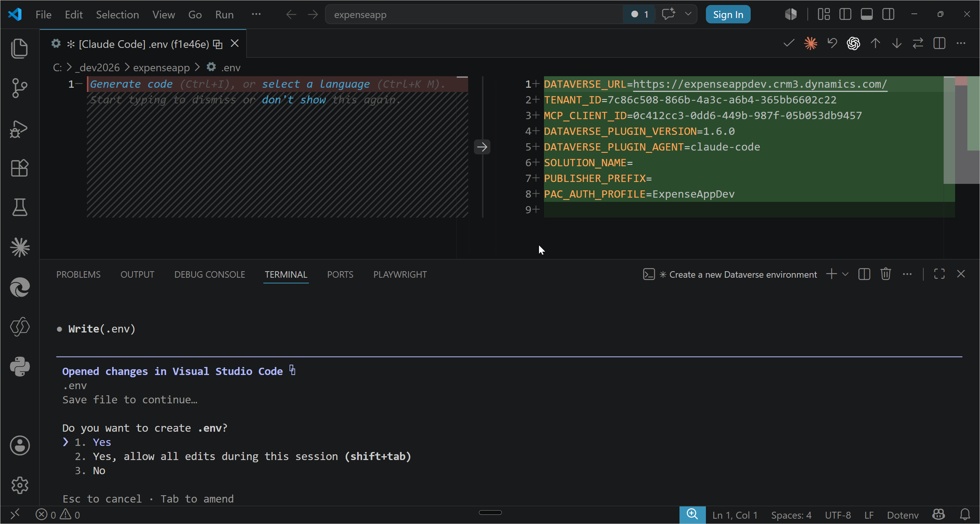Click the don't show link
This screenshot has width=980, height=524.
tap(294, 100)
